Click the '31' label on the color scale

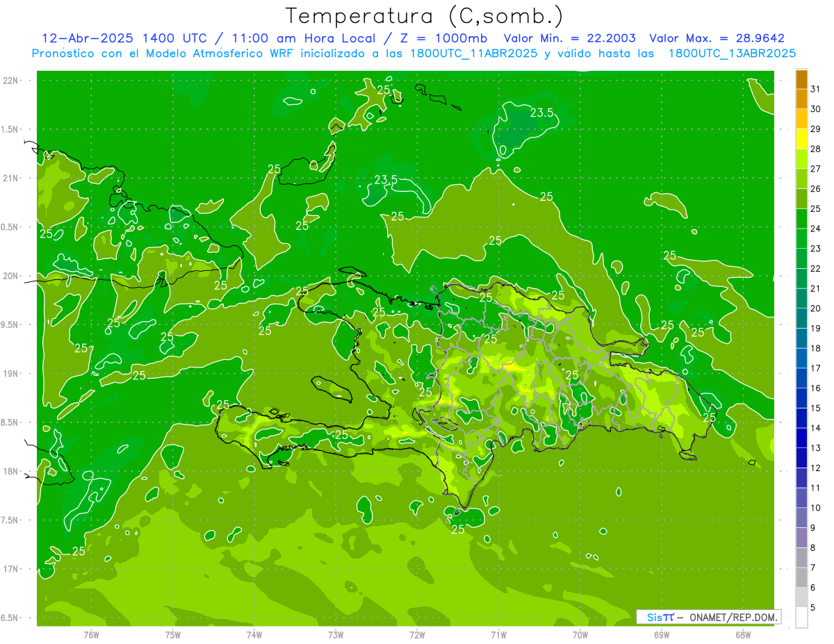point(816,89)
